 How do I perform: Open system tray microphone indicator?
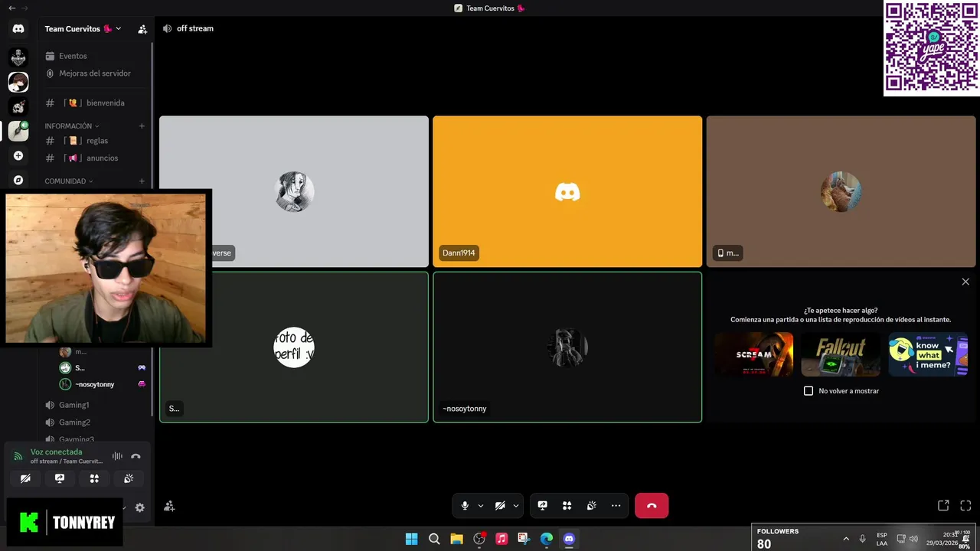863,539
